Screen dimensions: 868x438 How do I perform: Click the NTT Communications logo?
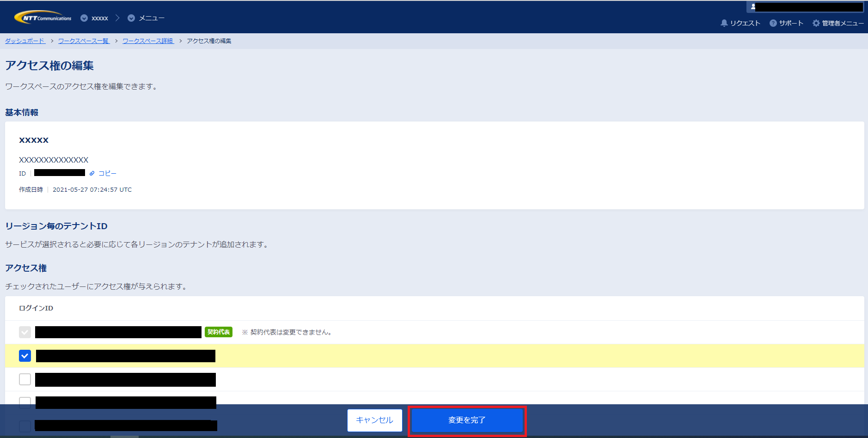coord(43,18)
